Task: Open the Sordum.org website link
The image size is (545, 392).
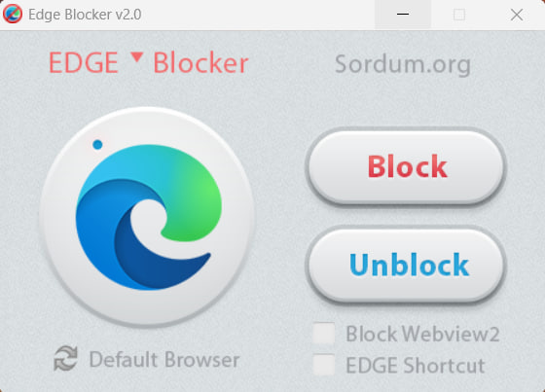Action: pyautogui.click(x=403, y=64)
